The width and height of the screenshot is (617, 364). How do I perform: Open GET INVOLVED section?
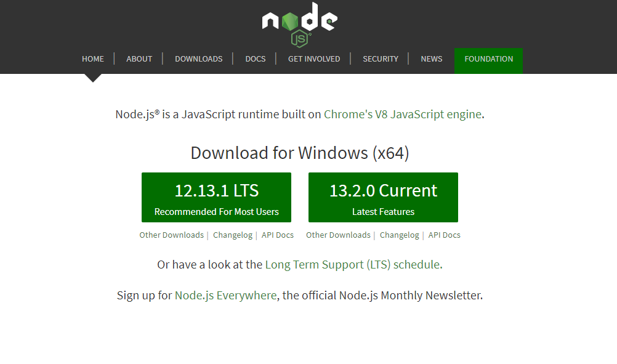314,59
